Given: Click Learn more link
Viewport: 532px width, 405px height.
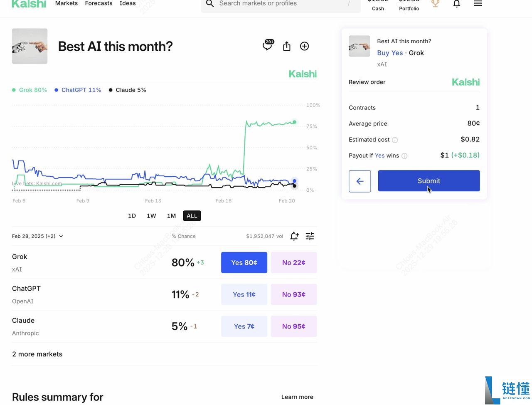Looking at the screenshot, I should click(297, 397).
